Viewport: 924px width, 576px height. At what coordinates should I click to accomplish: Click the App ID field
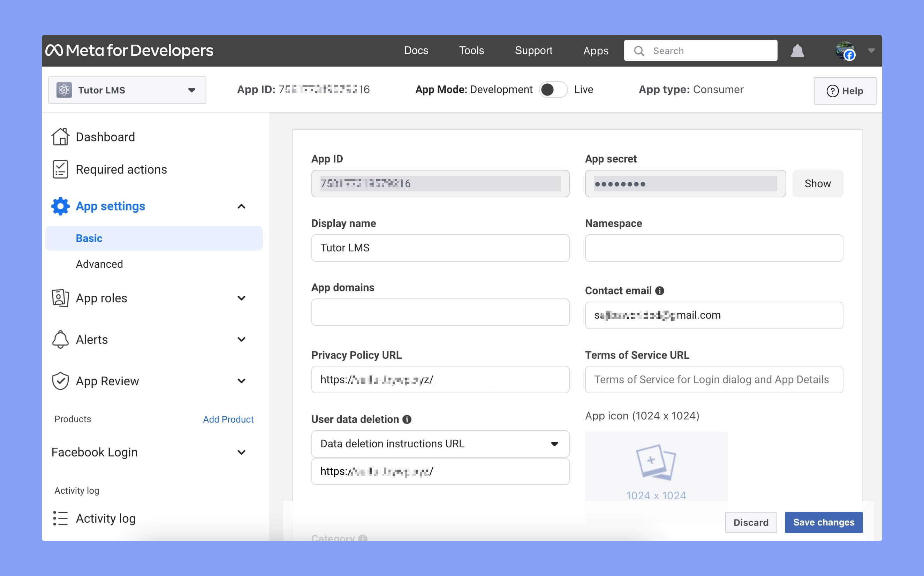point(440,184)
